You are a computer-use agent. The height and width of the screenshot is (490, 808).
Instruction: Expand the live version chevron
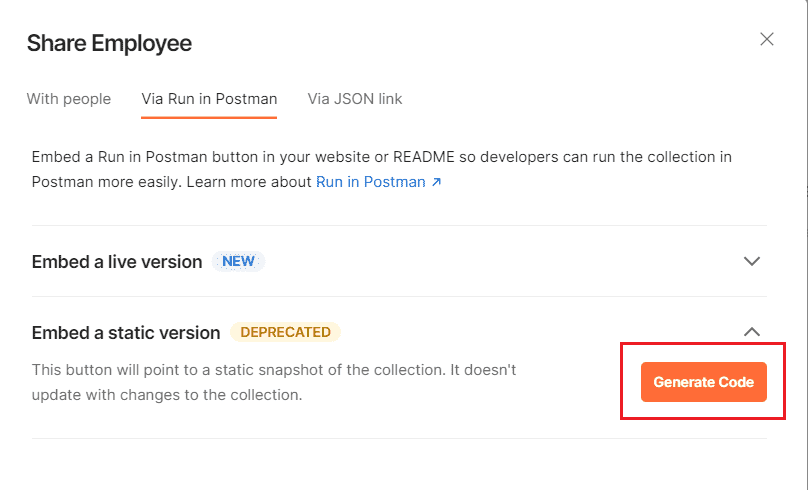tap(752, 261)
